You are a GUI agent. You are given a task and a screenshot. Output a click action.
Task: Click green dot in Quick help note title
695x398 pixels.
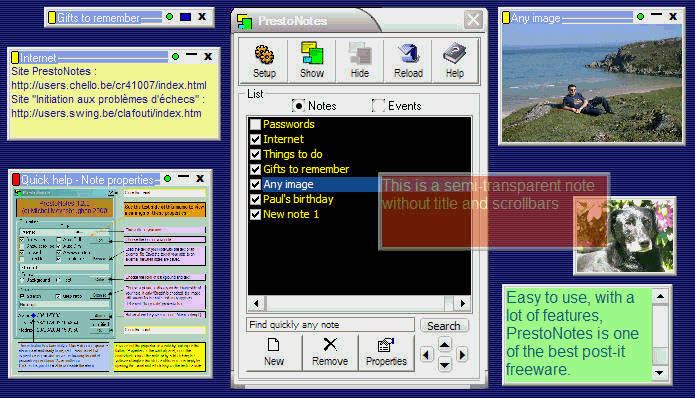[168, 178]
